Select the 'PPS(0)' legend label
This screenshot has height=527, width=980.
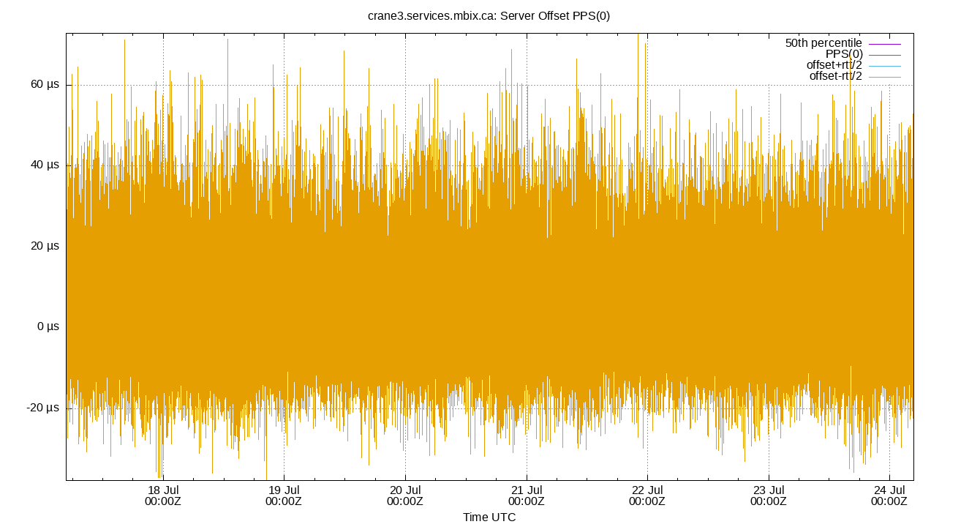(844, 54)
